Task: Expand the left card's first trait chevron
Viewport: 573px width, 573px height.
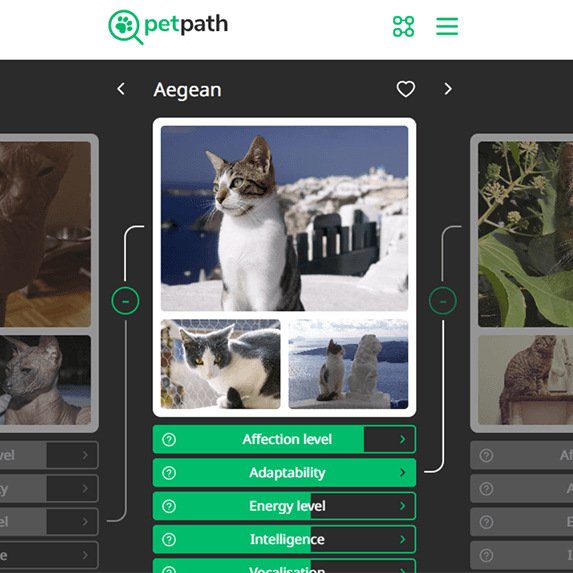Action: (85, 455)
